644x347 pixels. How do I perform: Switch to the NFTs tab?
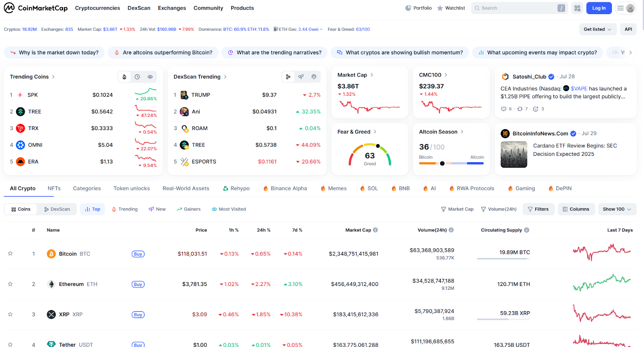(54, 188)
